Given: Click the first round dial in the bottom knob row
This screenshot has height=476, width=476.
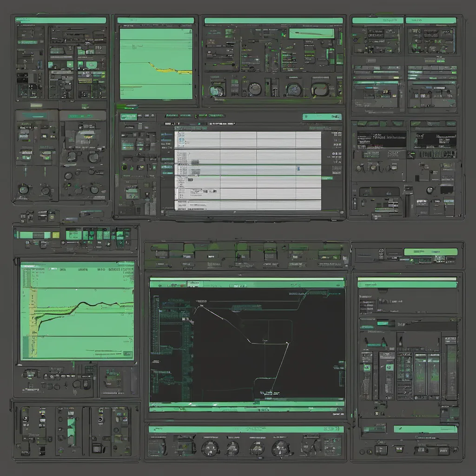Looking at the screenshot, I should [210, 448].
